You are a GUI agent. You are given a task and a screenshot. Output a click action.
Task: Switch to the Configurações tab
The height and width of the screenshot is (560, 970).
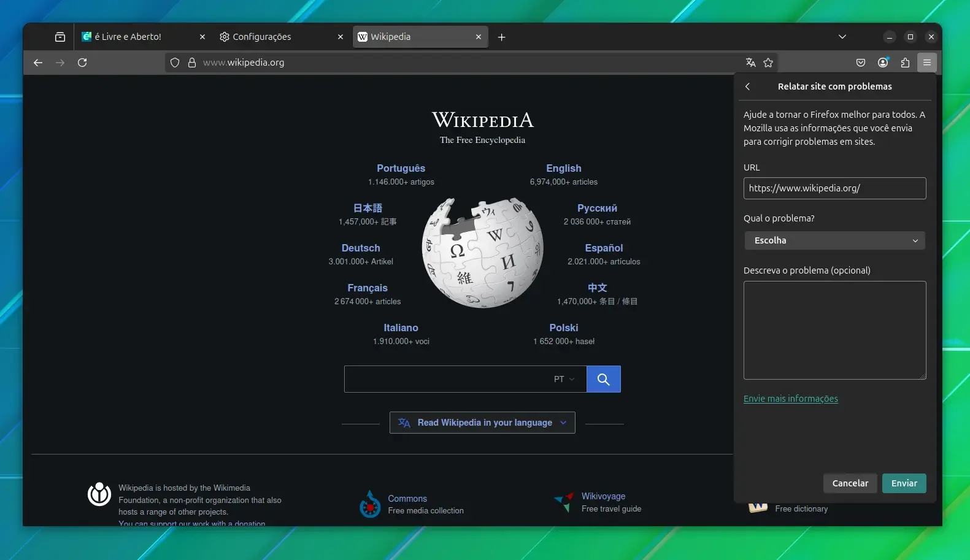[x=282, y=37]
